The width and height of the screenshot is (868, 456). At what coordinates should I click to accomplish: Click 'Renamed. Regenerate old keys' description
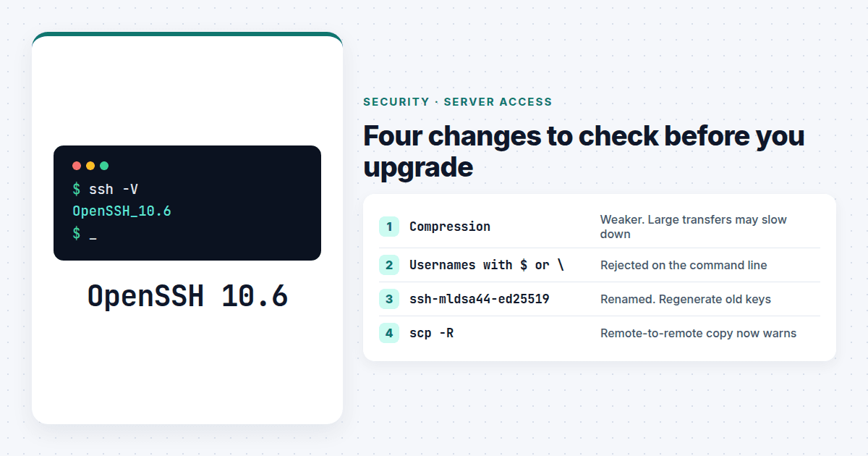[x=686, y=299]
